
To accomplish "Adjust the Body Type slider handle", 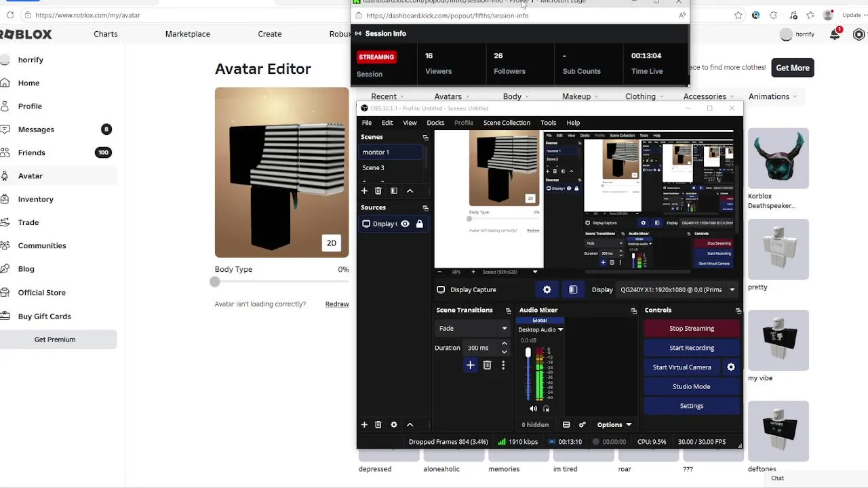I will click(x=215, y=282).
